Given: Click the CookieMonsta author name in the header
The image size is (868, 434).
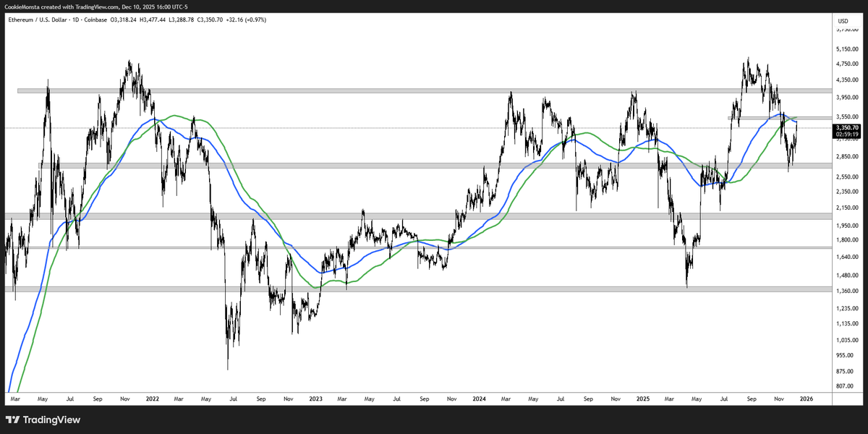Looking at the screenshot, I should pyautogui.click(x=22, y=7).
